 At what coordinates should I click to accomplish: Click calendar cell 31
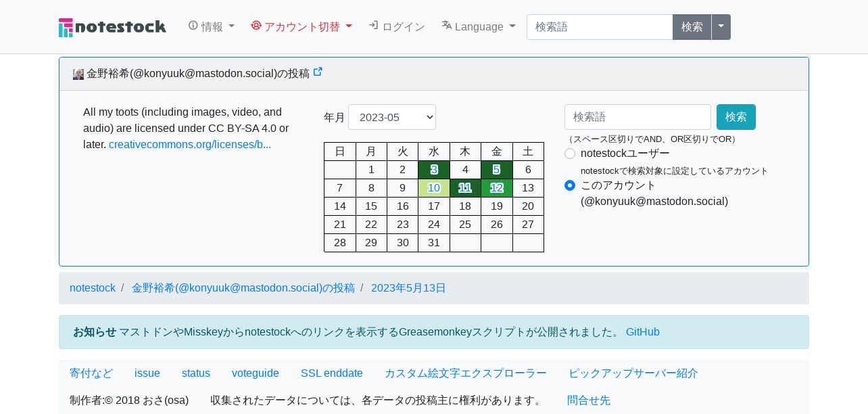click(434, 243)
